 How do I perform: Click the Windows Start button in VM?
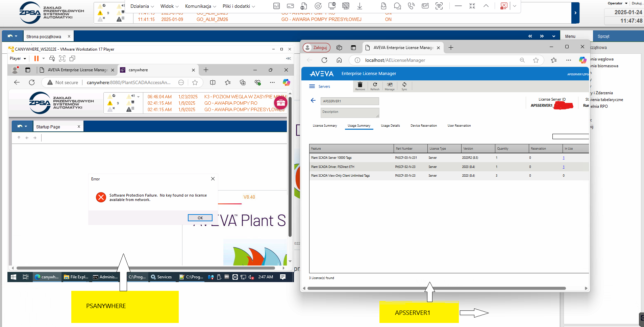coord(14,277)
